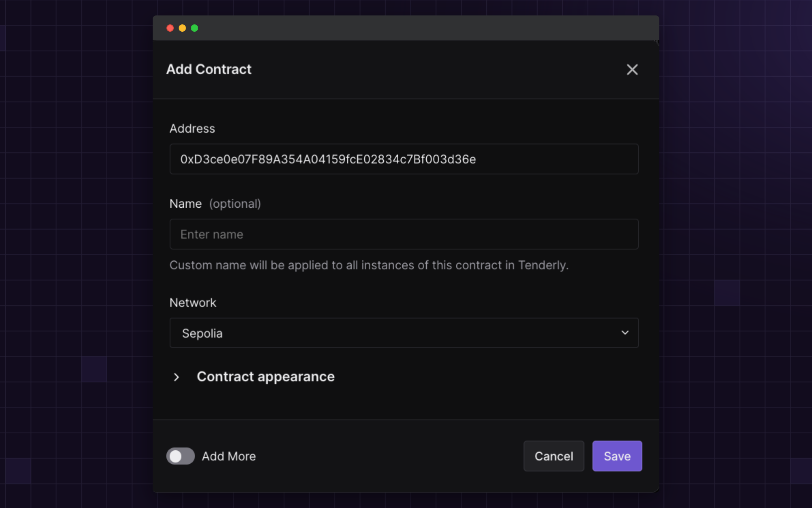Click the Enter name input field
Viewport: 812px width, 508px height.
404,234
